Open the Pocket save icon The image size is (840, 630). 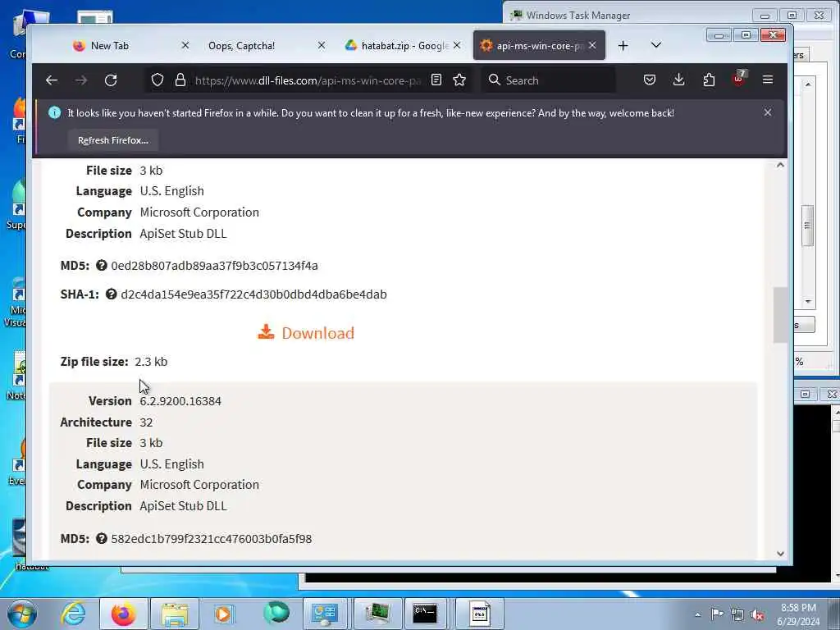pyautogui.click(x=650, y=80)
